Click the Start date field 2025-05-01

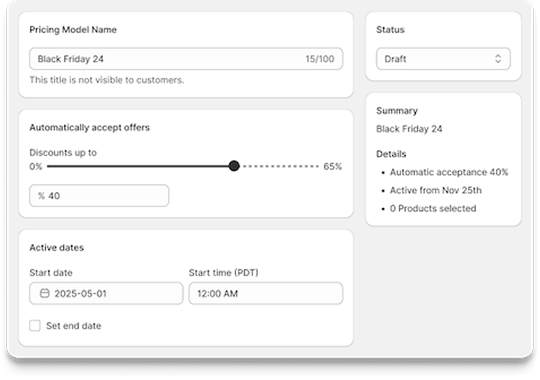point(106,294)
